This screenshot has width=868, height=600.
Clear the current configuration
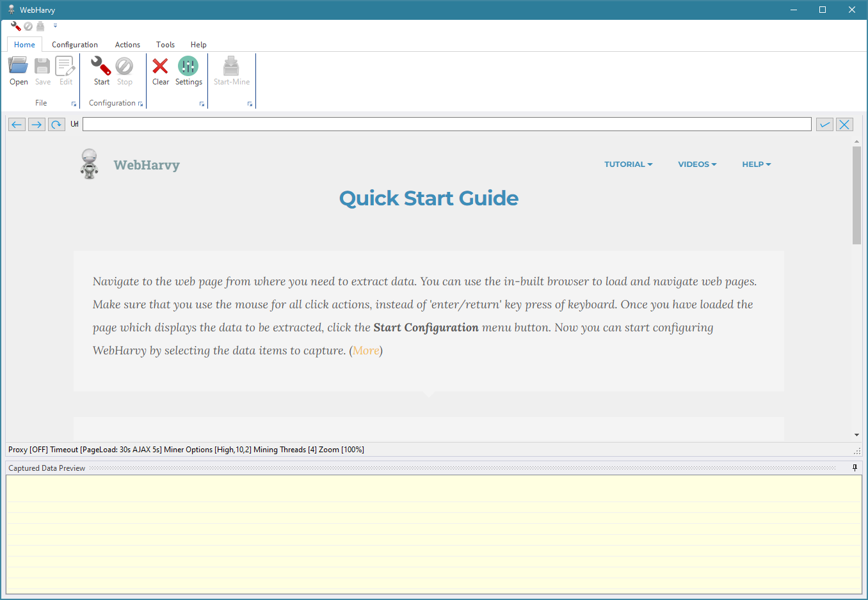(161, 71)
